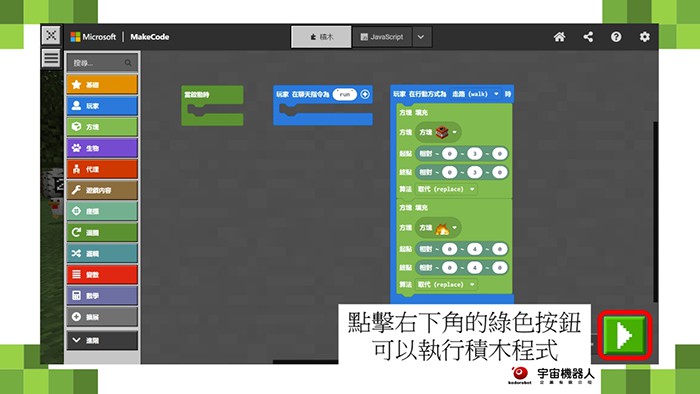700x394 pixels.
Task: Edit the 4 value in fire block 起點 row
Action: (475, 249)
